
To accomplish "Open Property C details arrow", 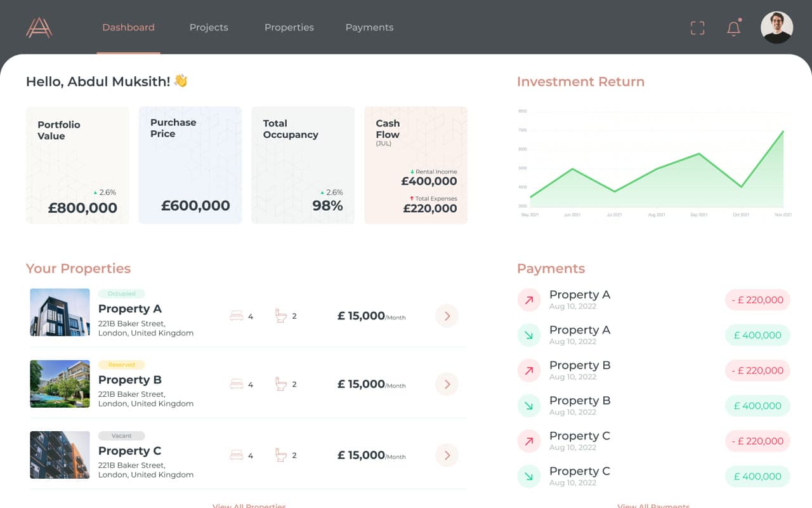I will (447, 455).
